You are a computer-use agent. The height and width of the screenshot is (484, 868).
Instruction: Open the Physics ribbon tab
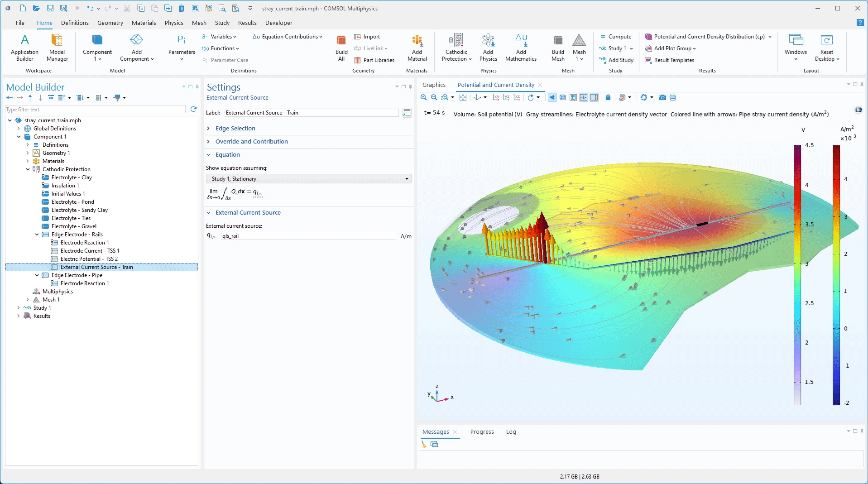[x=174, y=23]
